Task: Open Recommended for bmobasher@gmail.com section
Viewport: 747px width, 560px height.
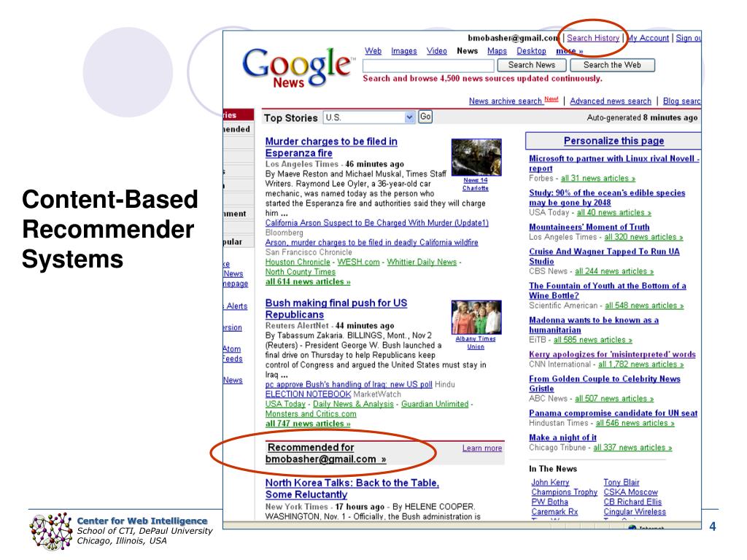Action: (x=326, y=454)
